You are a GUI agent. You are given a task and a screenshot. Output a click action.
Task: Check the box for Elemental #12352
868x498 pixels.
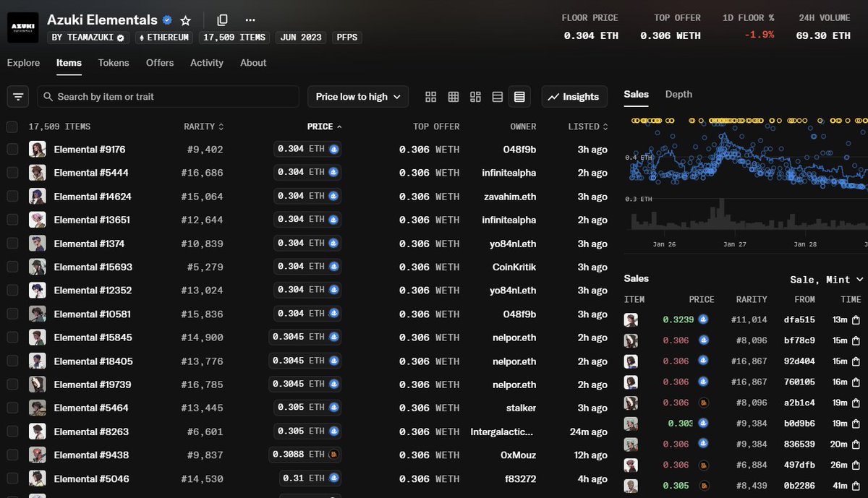click(12, 290)
